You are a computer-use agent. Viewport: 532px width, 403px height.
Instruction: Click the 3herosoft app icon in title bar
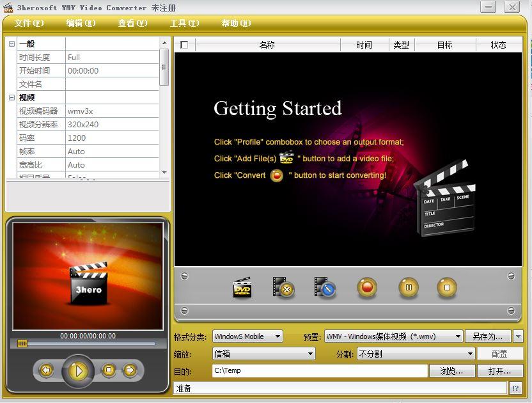tap(8, 8)
